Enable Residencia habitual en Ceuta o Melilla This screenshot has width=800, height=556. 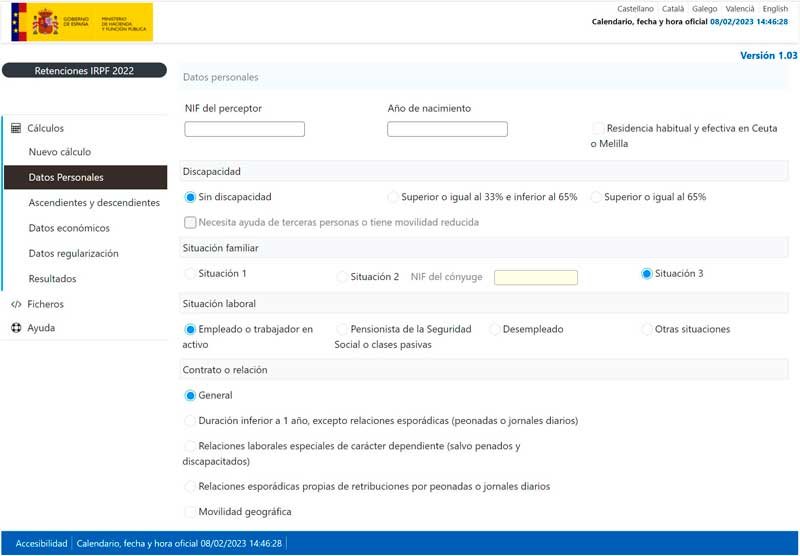tap(598, 129)
